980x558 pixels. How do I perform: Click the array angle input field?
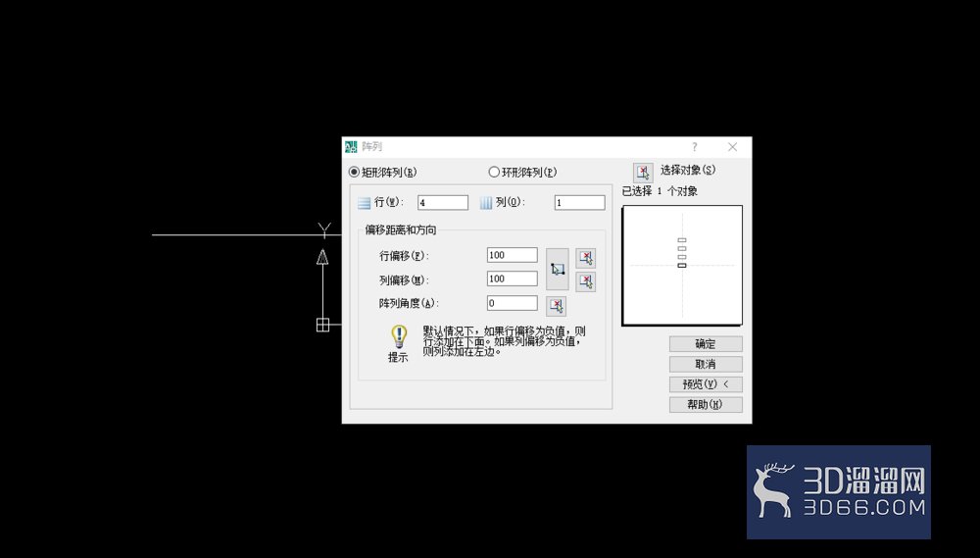pos(512,303)
